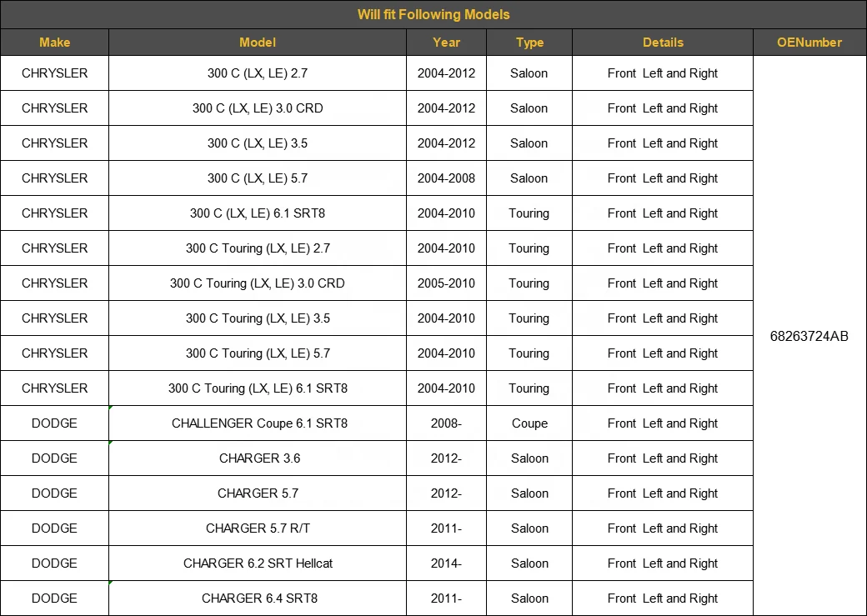Click the 300 C (LX, LE) 2.7 cell
This screenshot has width=867, height=616.
point(258,73)
